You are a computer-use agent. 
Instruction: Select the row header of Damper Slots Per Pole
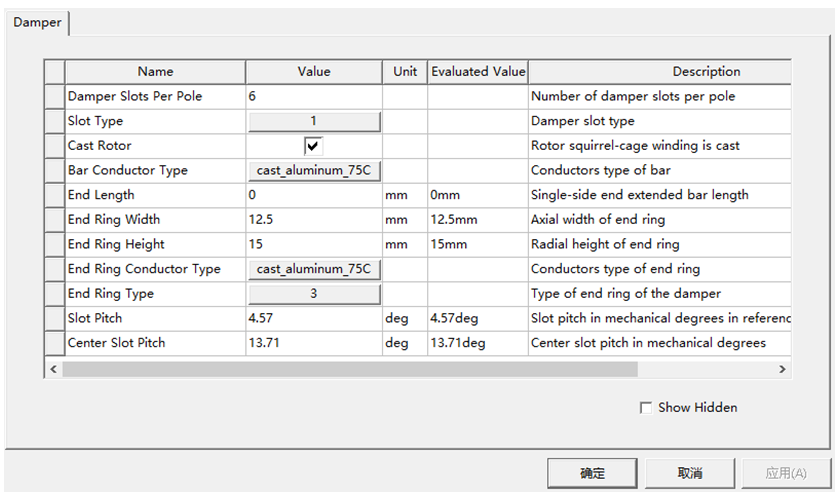coord(55,96)
